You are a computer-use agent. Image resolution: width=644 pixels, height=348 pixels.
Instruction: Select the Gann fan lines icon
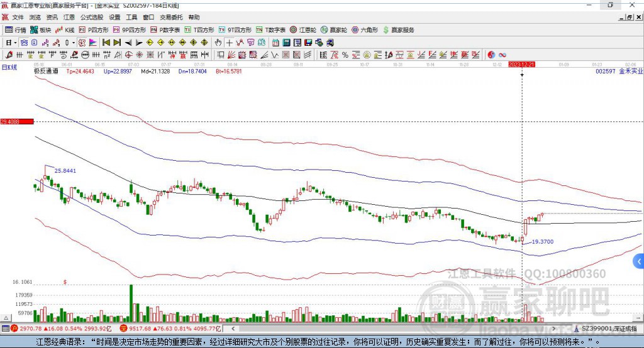pyautogui.click(x=230, y=55)
